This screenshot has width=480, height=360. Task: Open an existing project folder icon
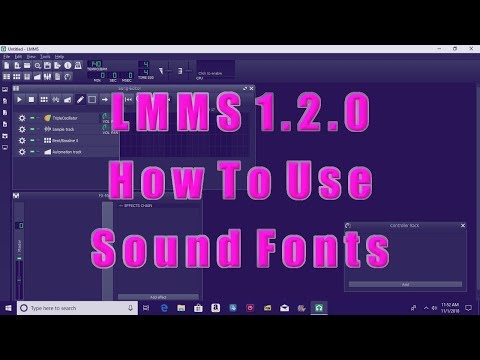(x=27, y=66)
